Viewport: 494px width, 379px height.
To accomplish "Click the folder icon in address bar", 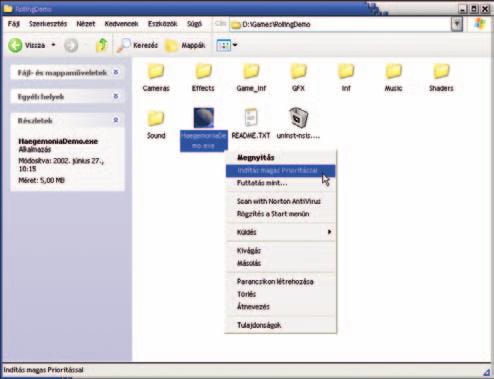I will (236, 24).
